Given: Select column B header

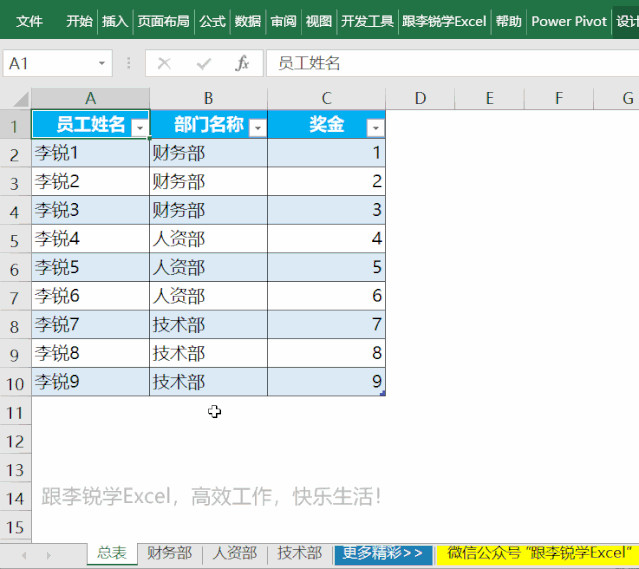Looking at the screenshot, I should [x=209, y=98].
